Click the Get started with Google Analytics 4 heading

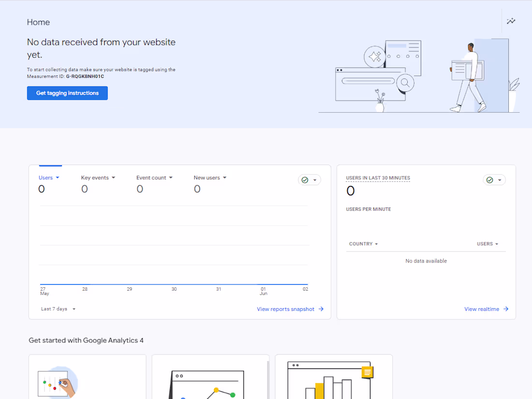pyautogui.click(x=86, y=340)
